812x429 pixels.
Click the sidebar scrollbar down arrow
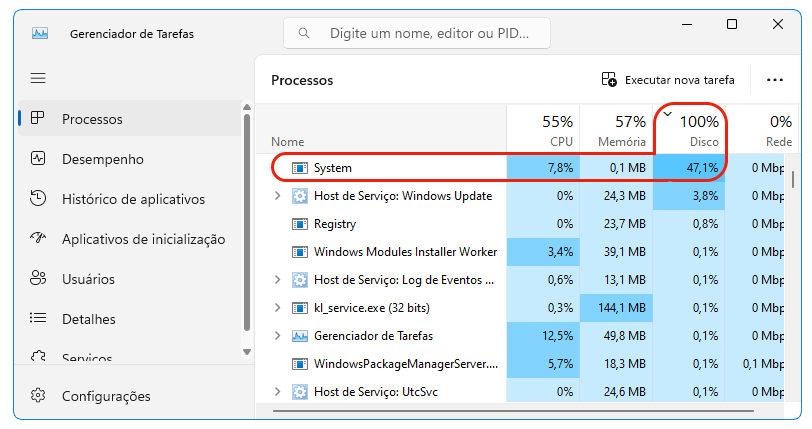pos(247,352)
